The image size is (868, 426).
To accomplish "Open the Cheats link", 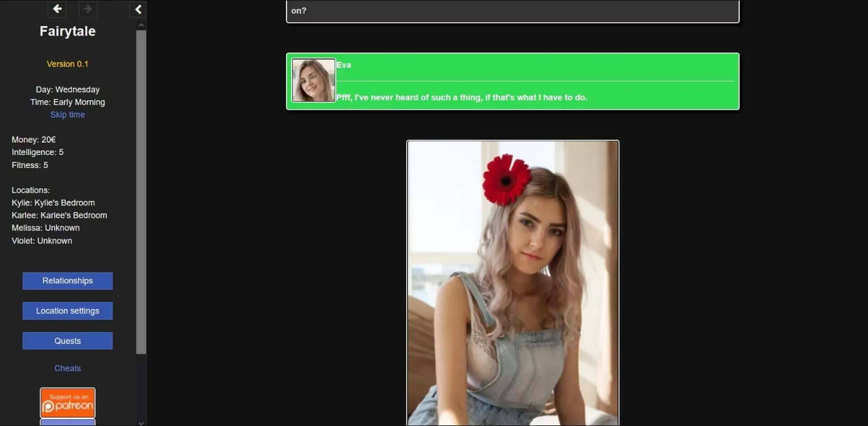I will click(x=67, y=368).
